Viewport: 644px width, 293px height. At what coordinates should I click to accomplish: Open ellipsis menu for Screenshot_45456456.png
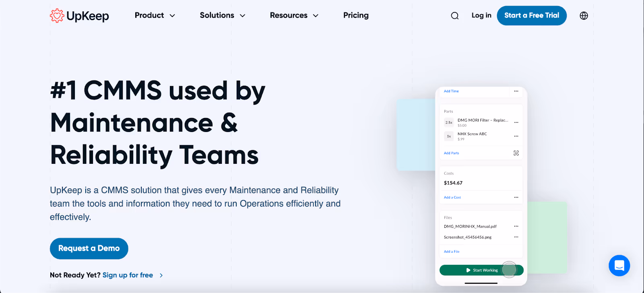point(516,237)
